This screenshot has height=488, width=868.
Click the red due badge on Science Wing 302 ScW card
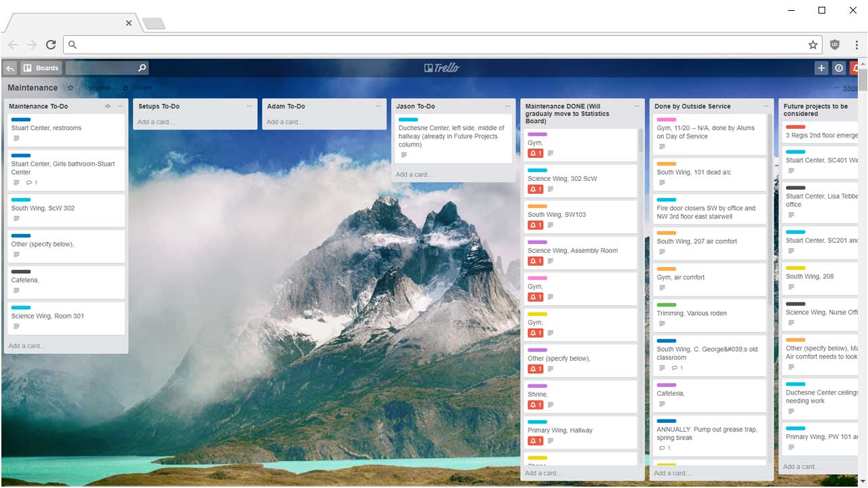pos(536,189)
